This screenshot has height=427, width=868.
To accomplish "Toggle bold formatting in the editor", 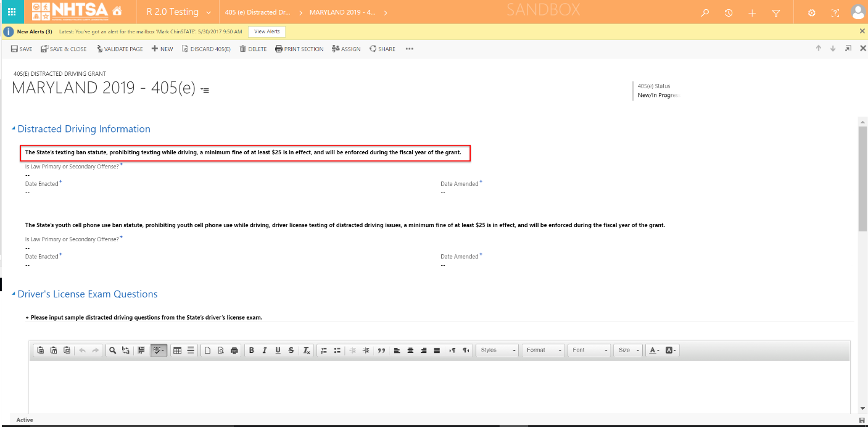I will click(251, 350).
